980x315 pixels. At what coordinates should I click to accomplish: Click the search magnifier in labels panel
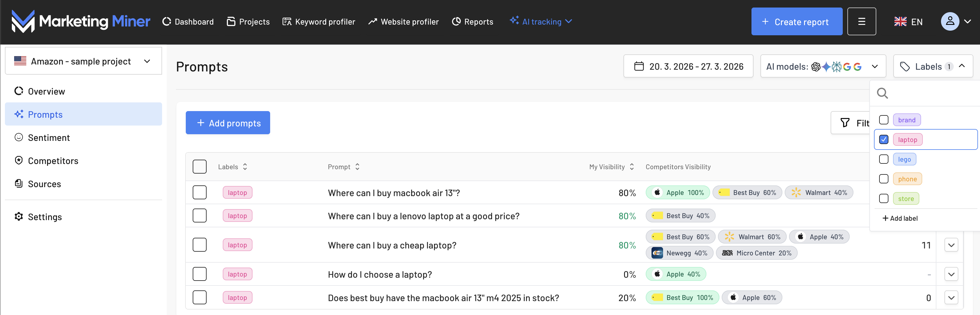882,93
